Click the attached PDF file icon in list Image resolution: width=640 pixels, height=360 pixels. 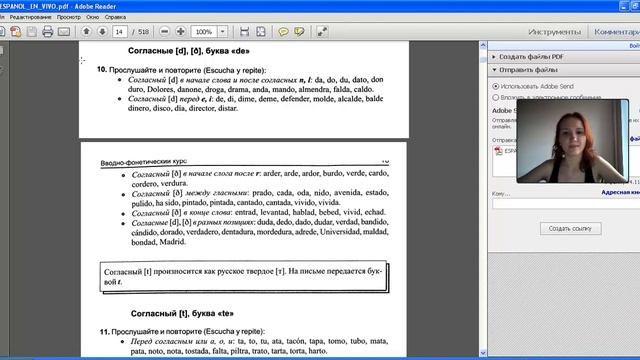pos(498,151)
